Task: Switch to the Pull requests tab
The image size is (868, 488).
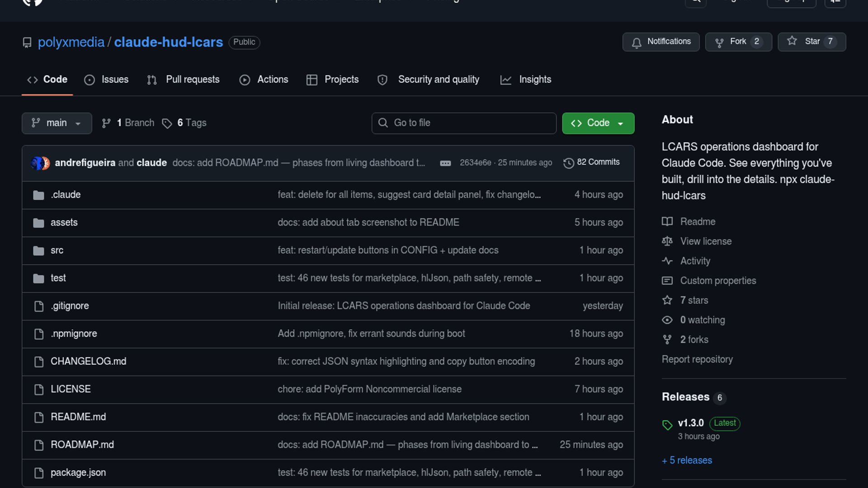Action: pyautogui.click(x=184, y=80)
